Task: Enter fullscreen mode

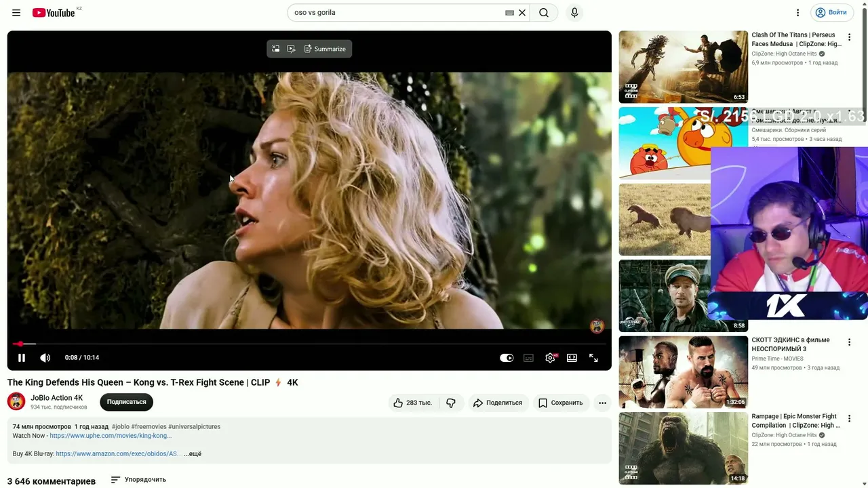Action: click(593, 358)
